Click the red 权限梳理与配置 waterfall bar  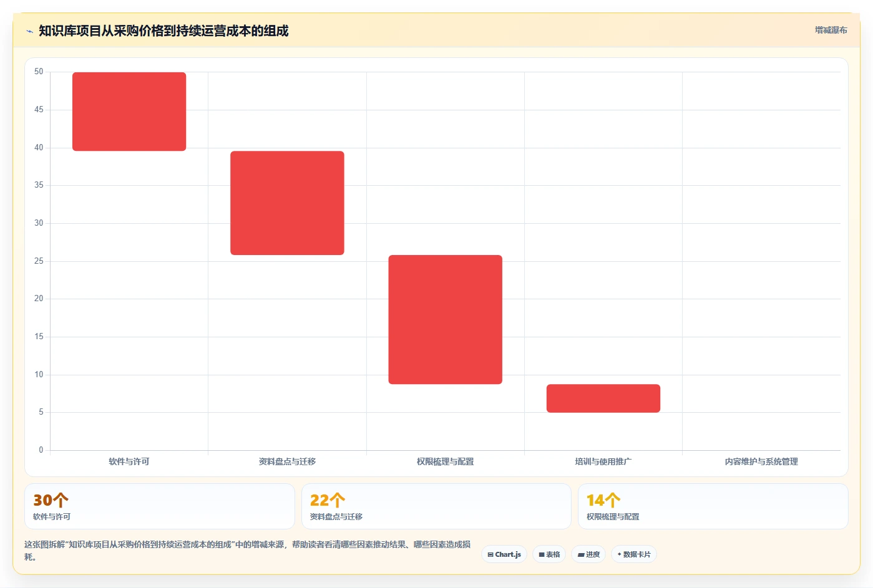445,319
